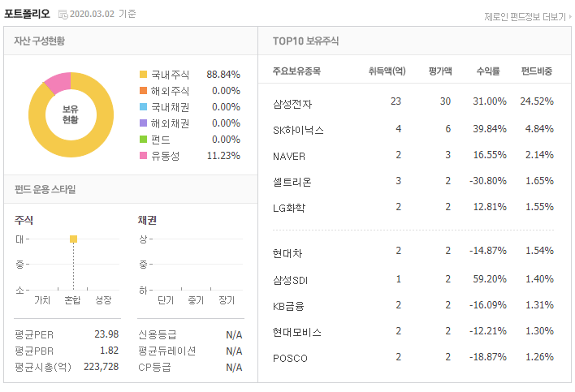Image resolution: width=575 pixels, height=392 pixels.
Task: Click the 성장 axis label
Action: pyautogui.click(x=103, y=300)
